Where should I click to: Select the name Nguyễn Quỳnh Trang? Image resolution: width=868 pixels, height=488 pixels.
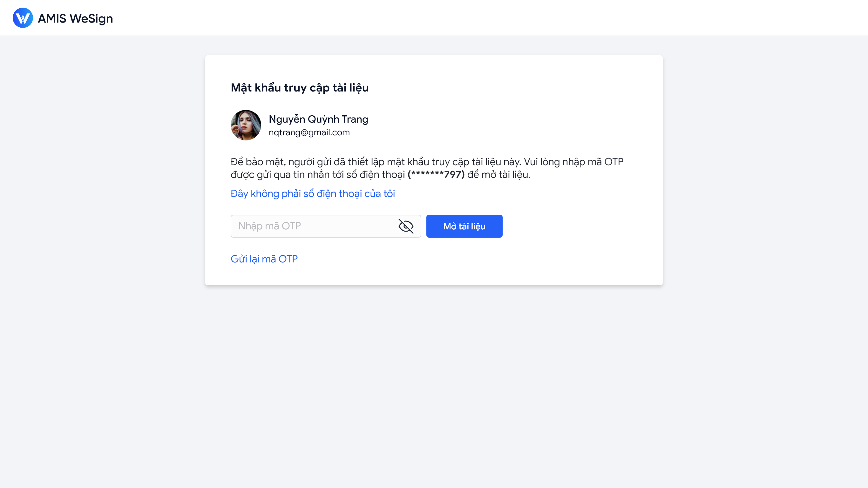318,119
